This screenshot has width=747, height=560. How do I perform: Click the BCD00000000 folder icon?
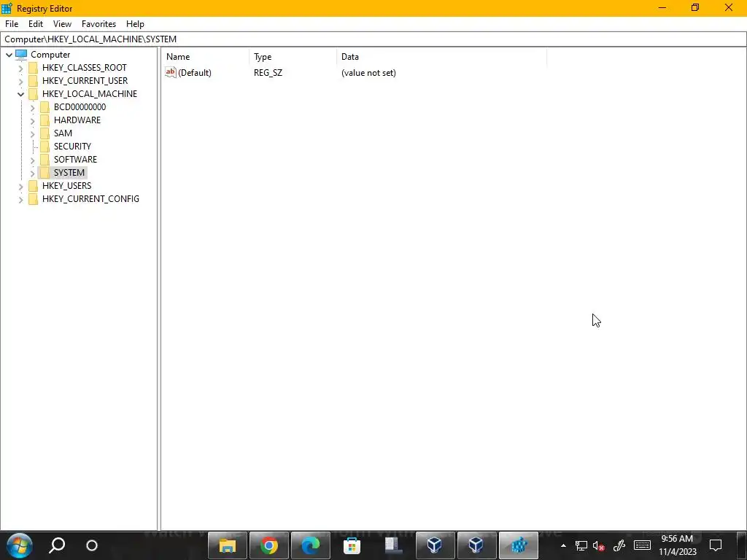[44, 107]
